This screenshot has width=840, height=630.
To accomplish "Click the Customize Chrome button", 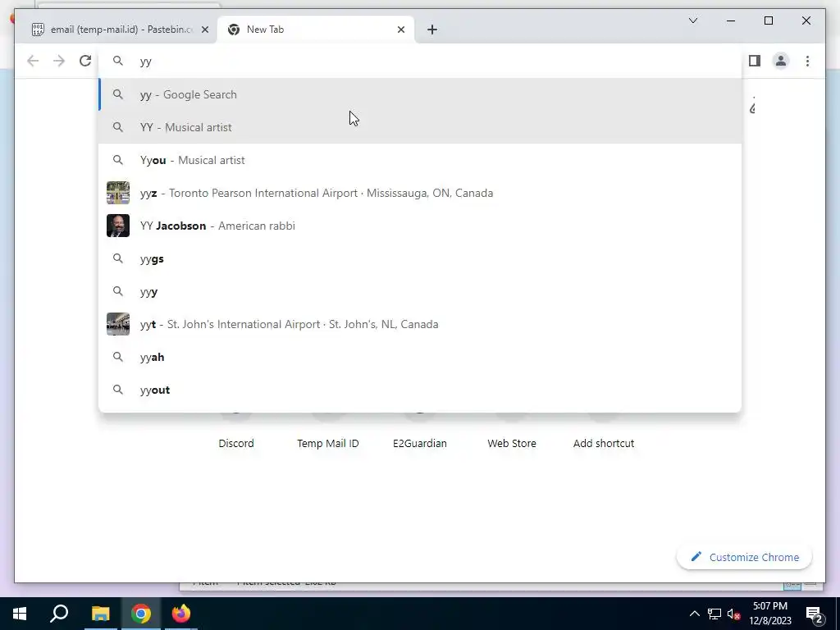I will coord(744,557).
